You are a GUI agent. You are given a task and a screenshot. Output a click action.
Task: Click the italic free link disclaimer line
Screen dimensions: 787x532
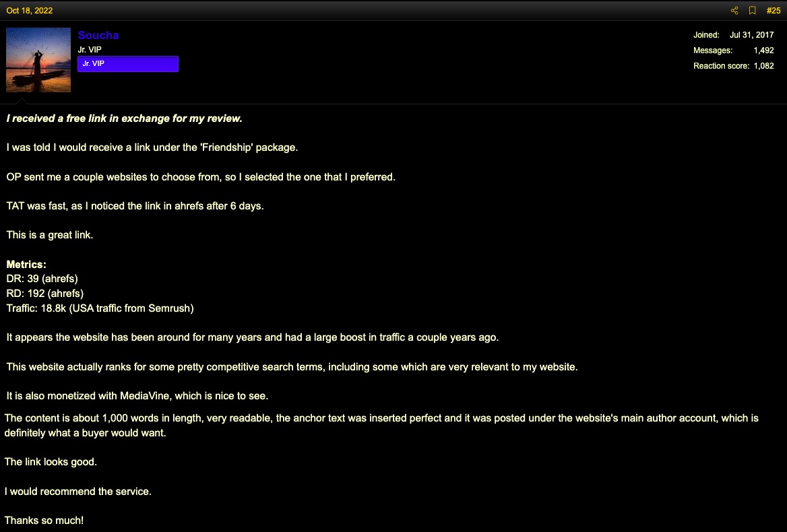(x=125, y=119)
